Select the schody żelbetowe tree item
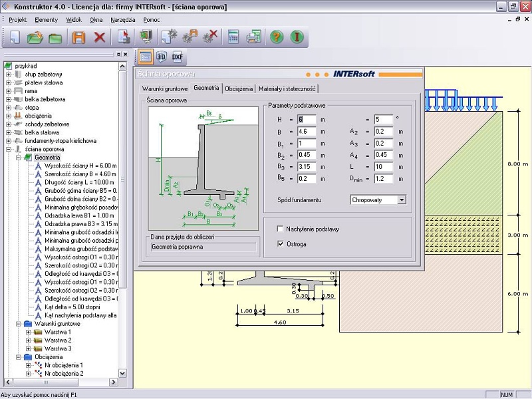 coord(47,124)
